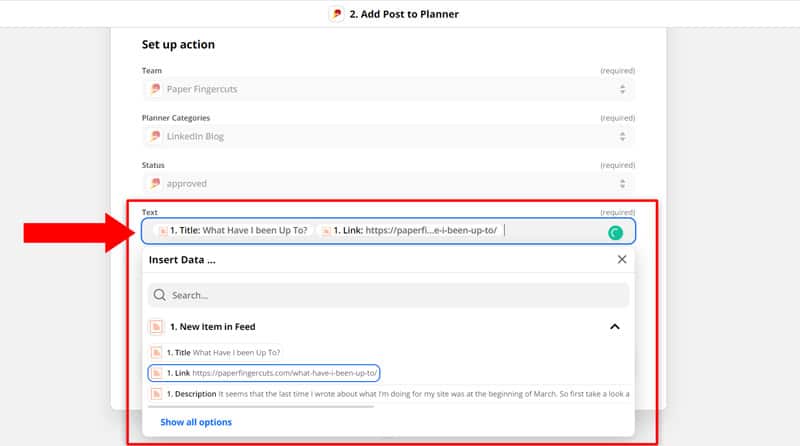
Task: Click the Planable icon in Team field
Action: click(156, 89)
